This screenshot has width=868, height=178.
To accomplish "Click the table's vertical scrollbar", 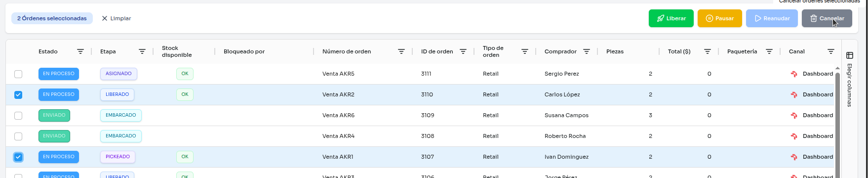I will pos(837,125).
